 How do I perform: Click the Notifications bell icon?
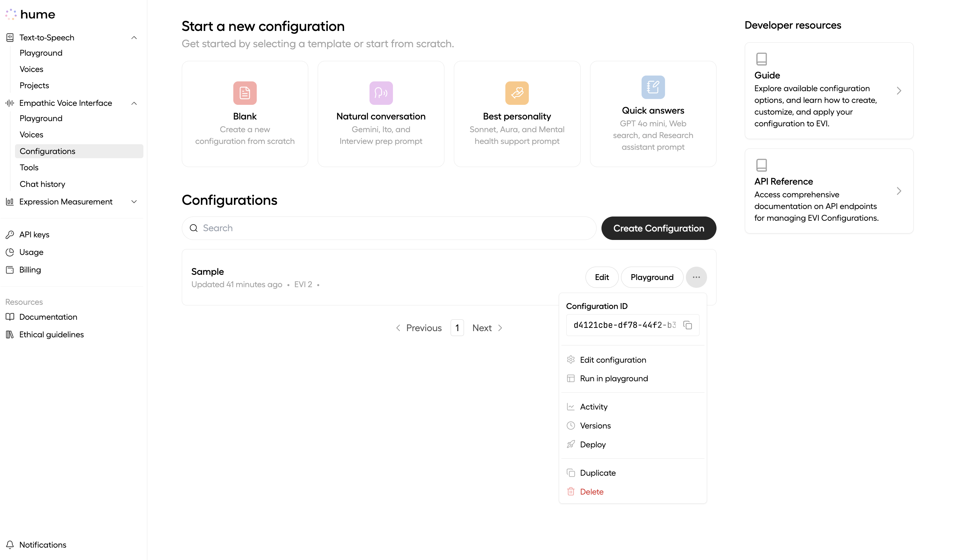click(x=10, y=545)
